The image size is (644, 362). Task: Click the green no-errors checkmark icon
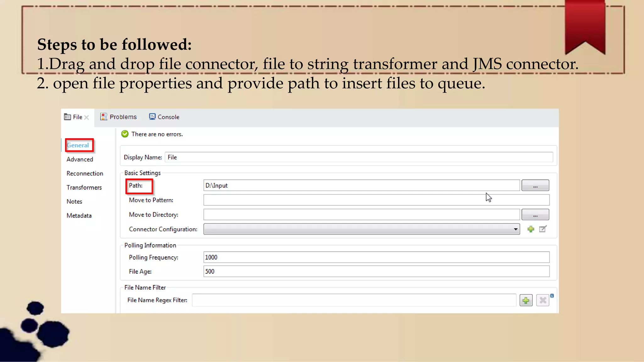pyautogui.click(x=125, y=134)
